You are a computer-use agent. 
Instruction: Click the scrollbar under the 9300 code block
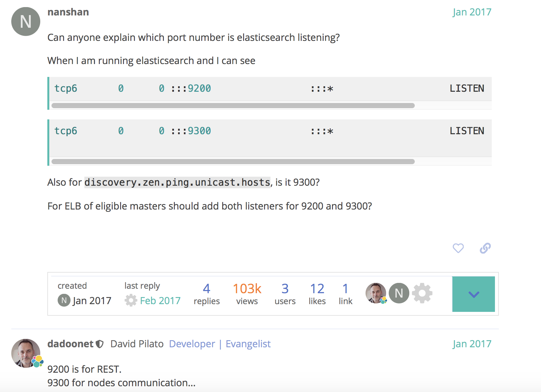pyautogui.click(x=233, y=162)
